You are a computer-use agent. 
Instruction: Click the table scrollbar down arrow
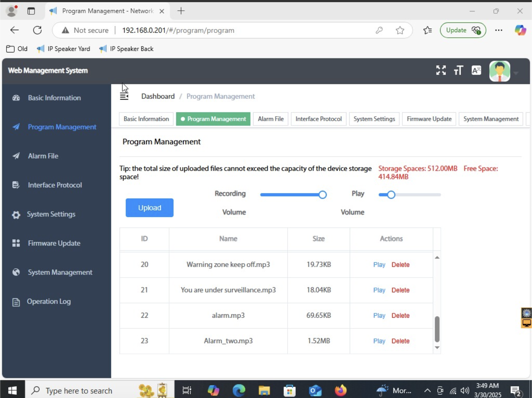tap(437, 347)
